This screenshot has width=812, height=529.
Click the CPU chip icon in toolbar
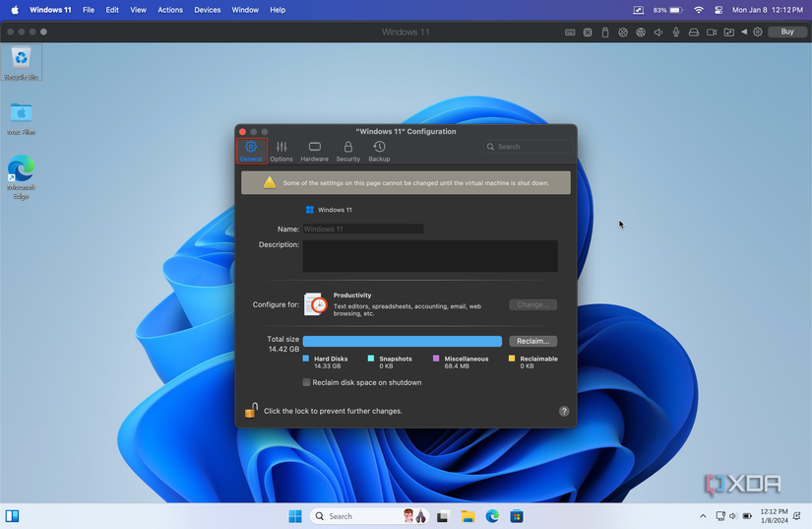pos(588,33)
